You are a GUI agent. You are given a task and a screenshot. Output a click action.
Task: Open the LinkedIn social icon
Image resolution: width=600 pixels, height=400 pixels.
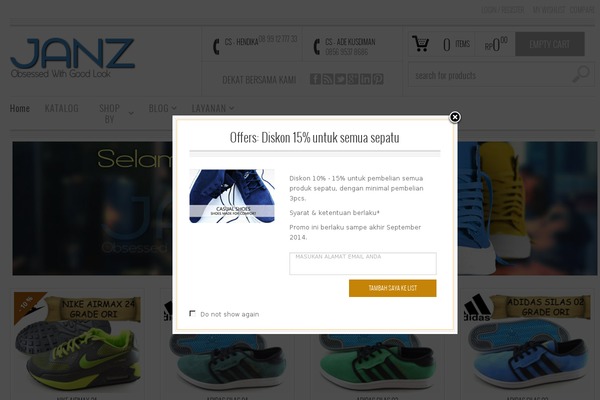pyautogui.click(x=365, y=79)
